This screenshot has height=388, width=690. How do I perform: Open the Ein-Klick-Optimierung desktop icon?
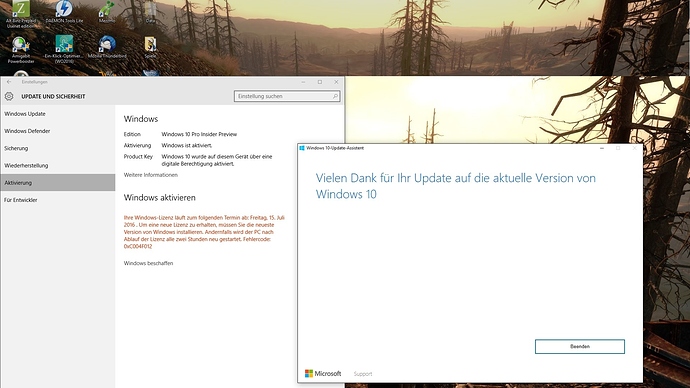click(x=64, y=49)
